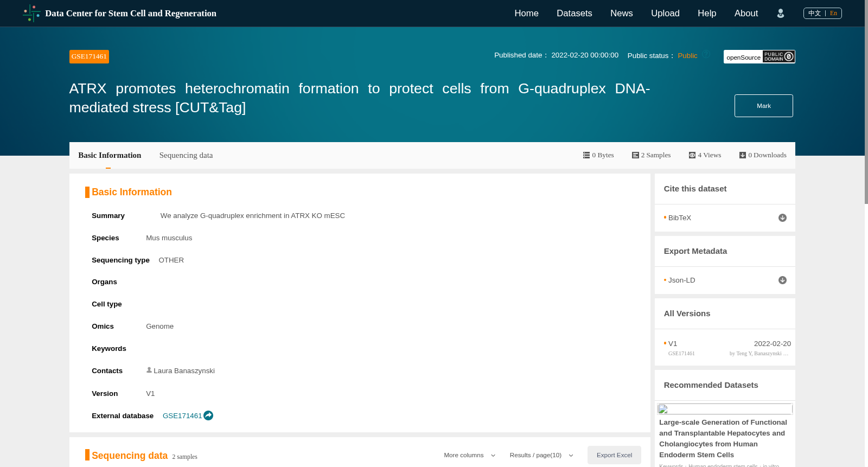Click the public status help icon
The height and width of the screenshot is (467, 868).
tap(706, 54)
